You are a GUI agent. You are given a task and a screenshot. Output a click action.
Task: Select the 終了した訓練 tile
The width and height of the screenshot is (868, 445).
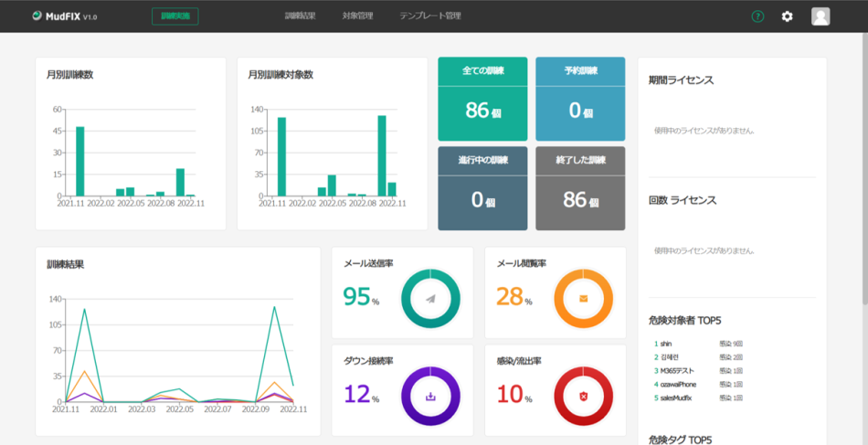tap(580, 188)
